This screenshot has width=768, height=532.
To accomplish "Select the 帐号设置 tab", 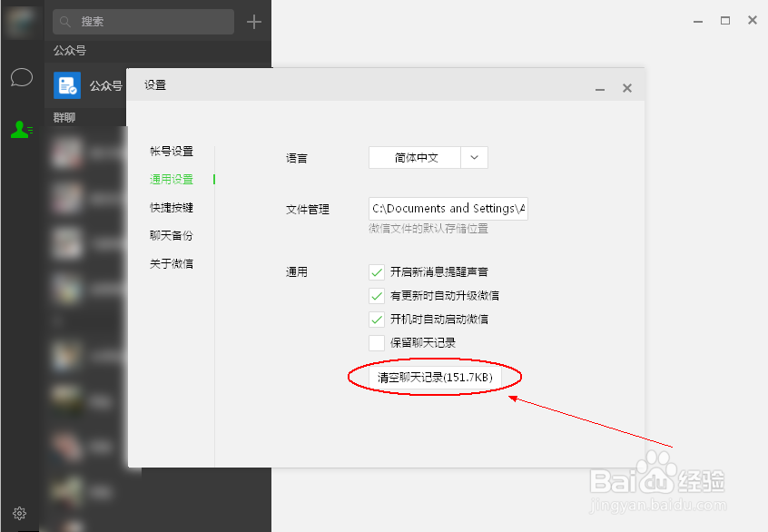I will (172, 152).
